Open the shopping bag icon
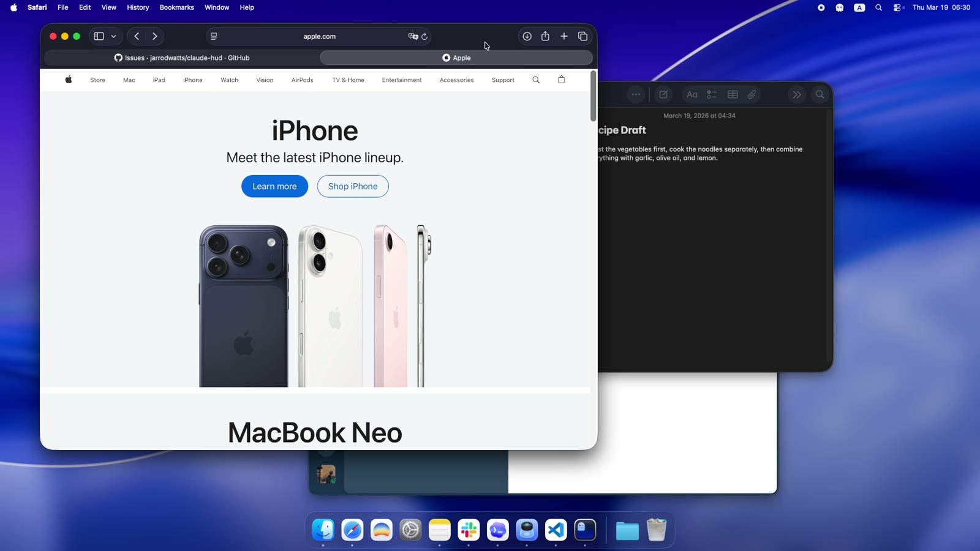This screenshot has width=980, height=551. 561,80
